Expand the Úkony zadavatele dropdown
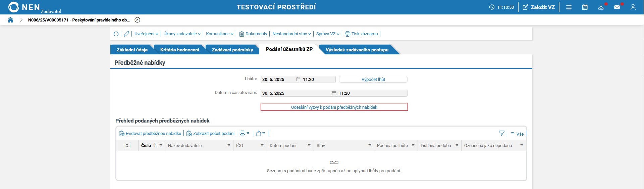This screenshot has height=189, width=644. (x=182, y=34)
